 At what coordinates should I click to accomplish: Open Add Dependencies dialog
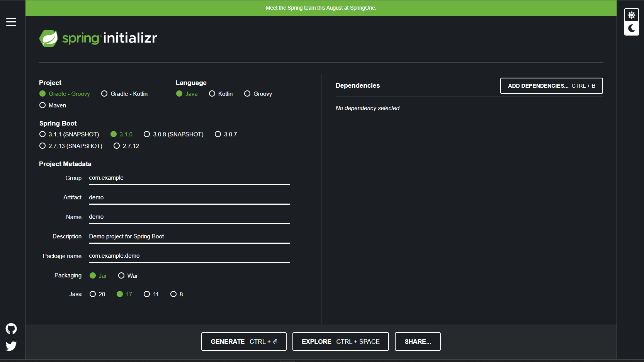(x=552, y=86)
